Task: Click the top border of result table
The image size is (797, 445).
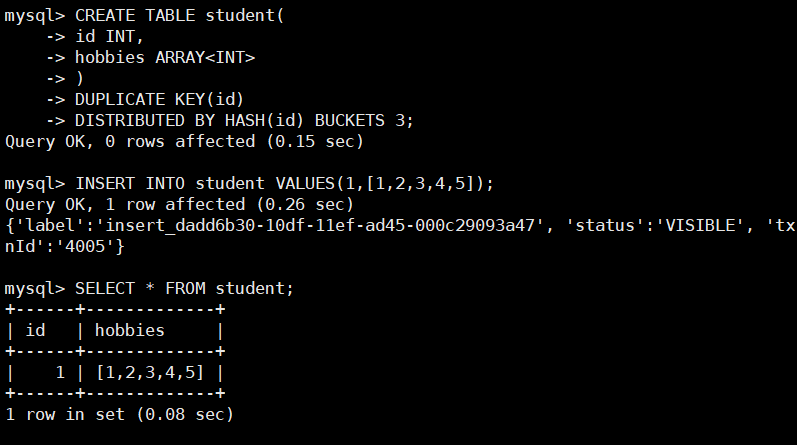Action: coord(115,309)
